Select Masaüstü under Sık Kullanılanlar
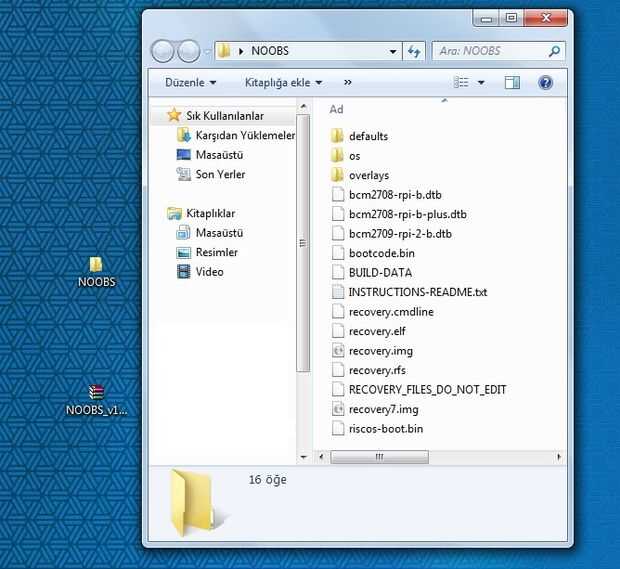This screenshot has width=620, height=569. pyautogui.click(x=219, y=155)
